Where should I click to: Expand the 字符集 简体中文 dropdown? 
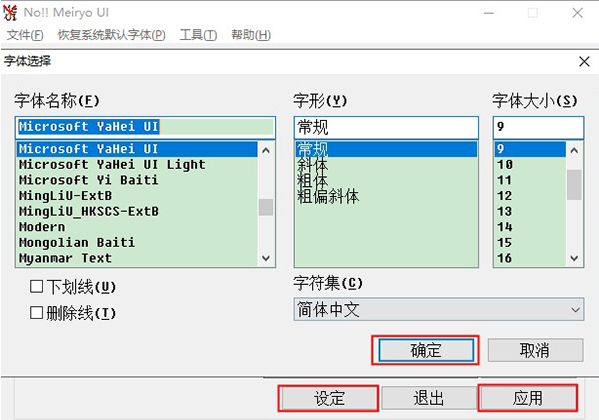pos(439,309)
